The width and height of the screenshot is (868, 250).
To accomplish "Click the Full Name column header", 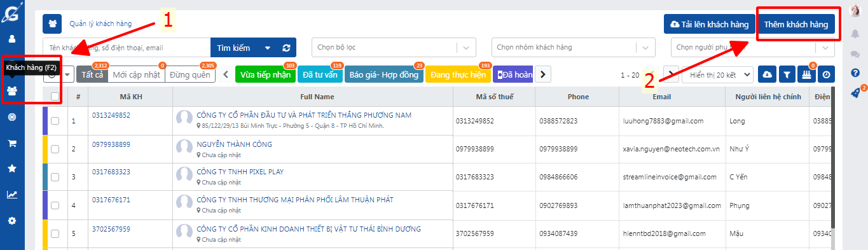I will (x=312, y=97).
